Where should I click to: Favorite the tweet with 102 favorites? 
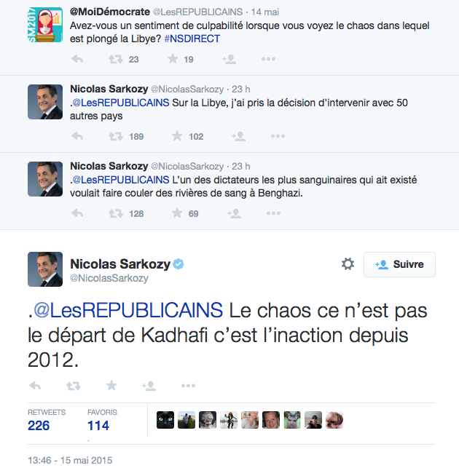(176, 136)
